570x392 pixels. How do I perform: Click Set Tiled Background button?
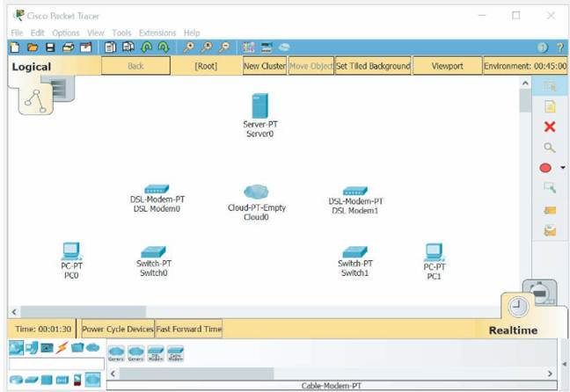click(x=373, y=66)
